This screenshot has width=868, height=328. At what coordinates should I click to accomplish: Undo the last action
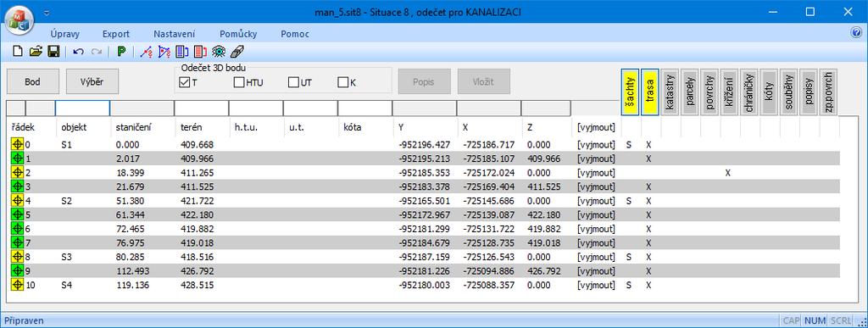tap(79, 52)
